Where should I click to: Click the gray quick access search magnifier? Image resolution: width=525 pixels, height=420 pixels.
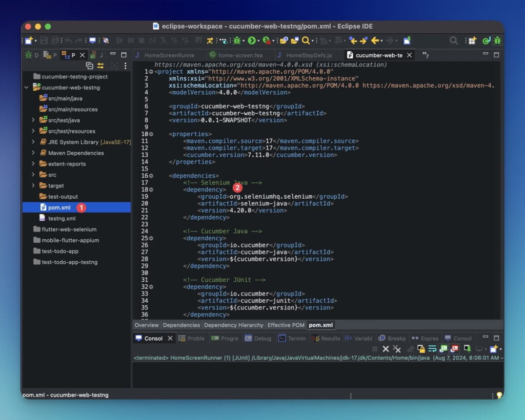tap(453, 40)
